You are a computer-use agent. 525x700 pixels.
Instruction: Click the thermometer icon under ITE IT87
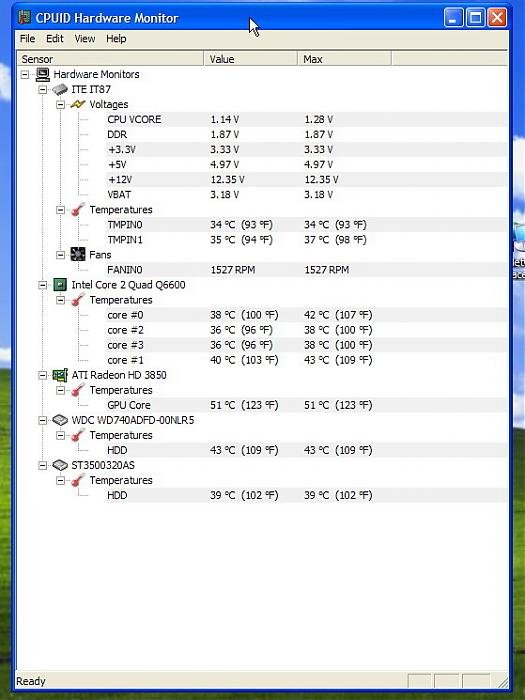78,209
